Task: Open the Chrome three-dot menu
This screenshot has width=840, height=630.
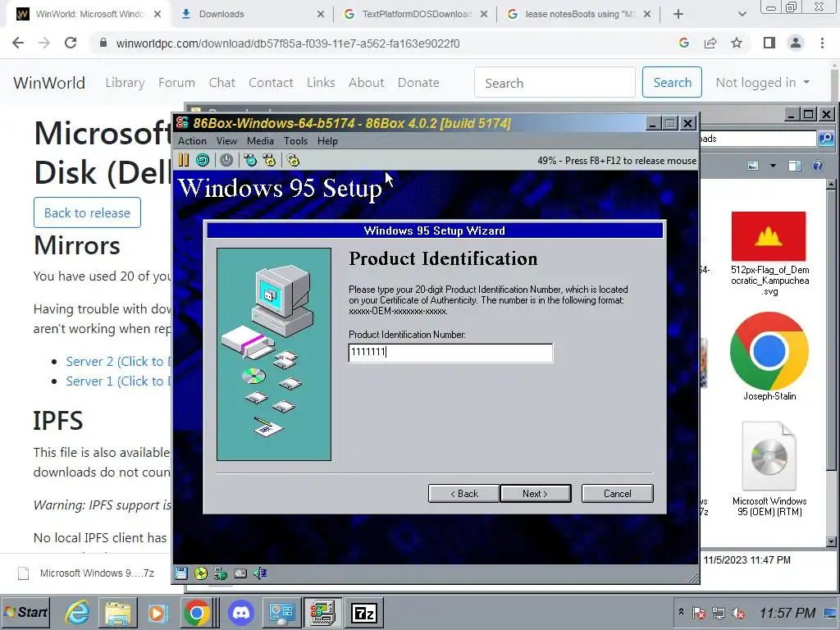Action: click(x=822, y=43)
